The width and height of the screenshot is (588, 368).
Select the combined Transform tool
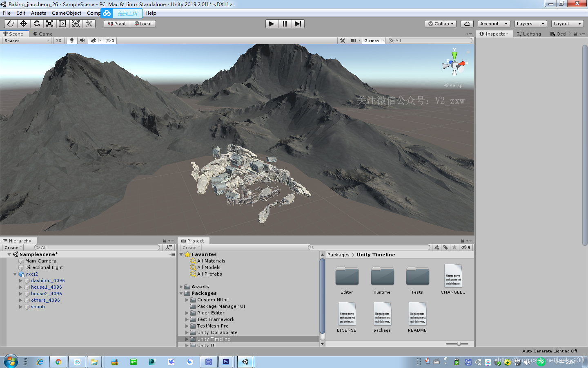click(x=76, y=24)
